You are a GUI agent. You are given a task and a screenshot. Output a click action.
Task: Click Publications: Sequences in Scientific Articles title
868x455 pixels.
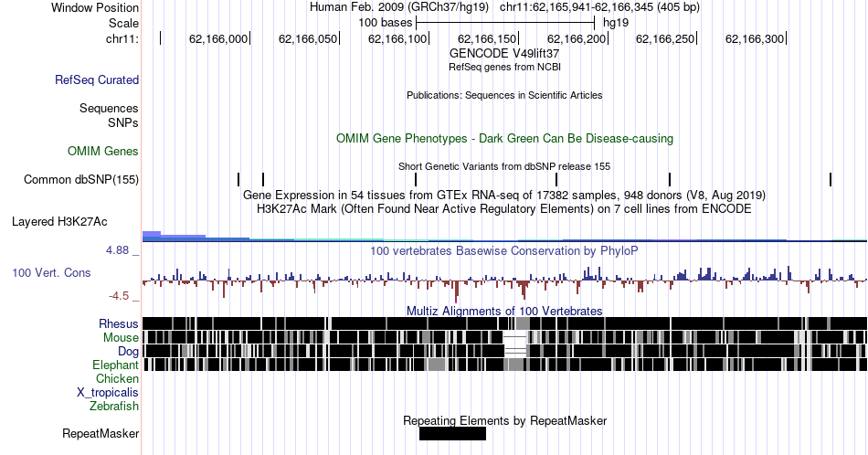click(x=504, y=95)
